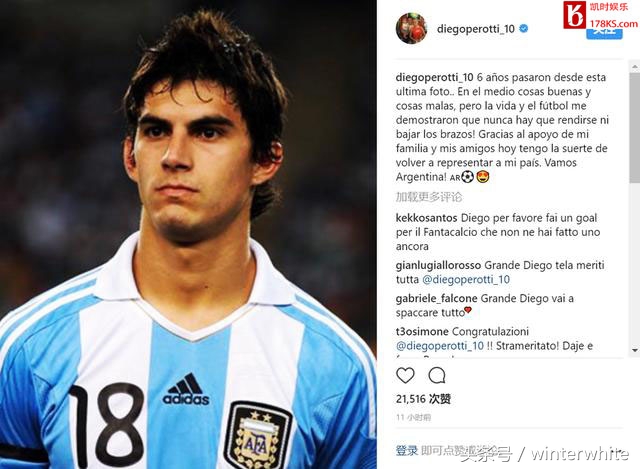
Task: Click the blue follow button
Action: [x=604, y=33]
